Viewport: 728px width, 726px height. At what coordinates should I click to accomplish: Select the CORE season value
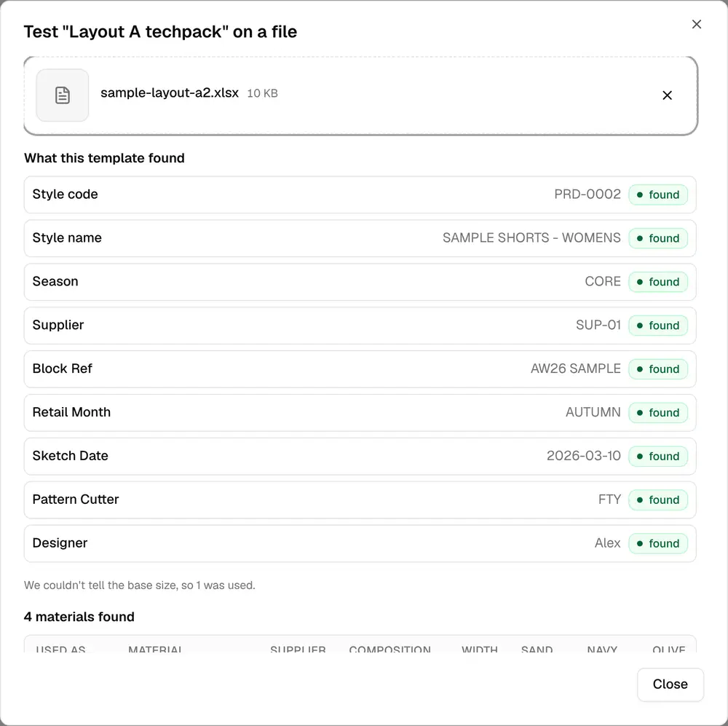pyautogui.click(x=603, y=282)
